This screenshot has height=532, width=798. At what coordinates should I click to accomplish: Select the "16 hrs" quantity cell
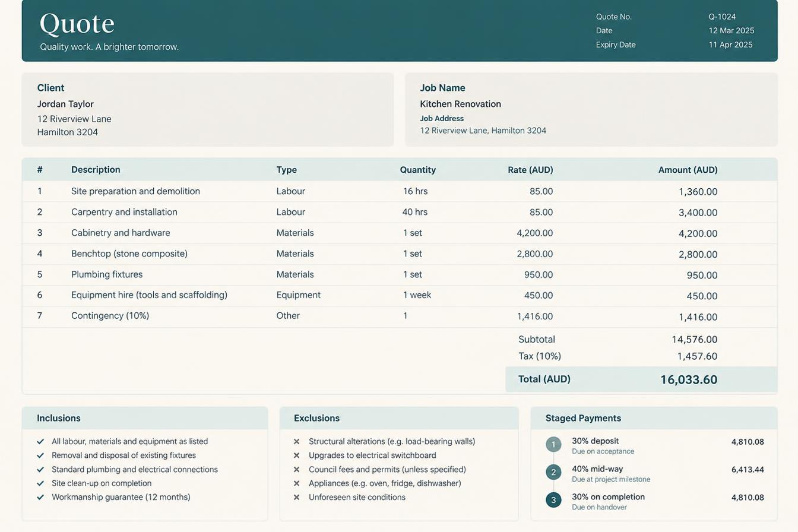pyautogui.click(x=415, y=191)
